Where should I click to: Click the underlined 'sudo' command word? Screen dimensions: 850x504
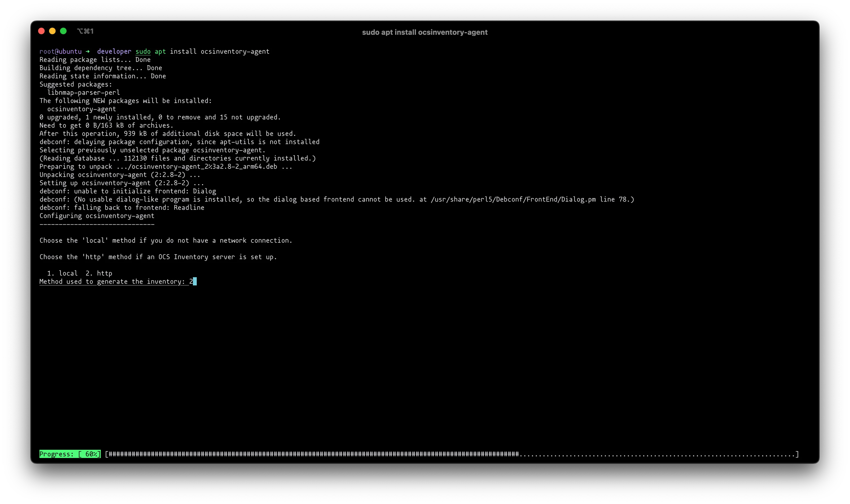[143, 51]
